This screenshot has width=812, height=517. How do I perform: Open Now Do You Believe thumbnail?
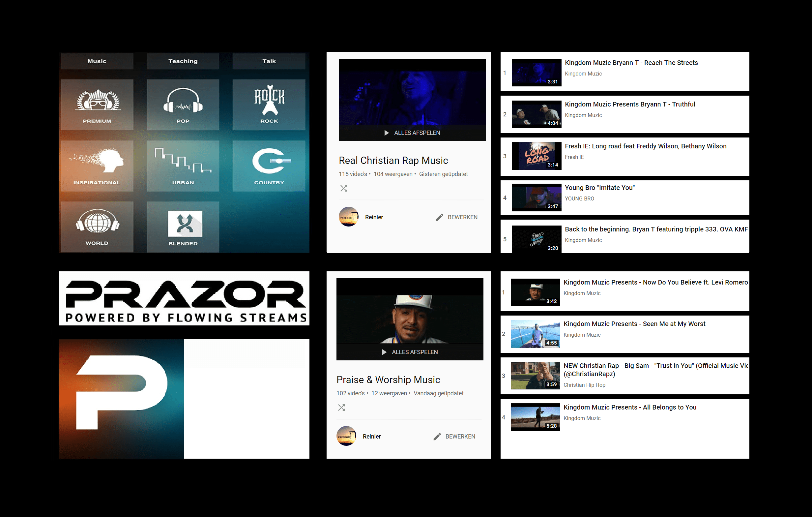535,292
